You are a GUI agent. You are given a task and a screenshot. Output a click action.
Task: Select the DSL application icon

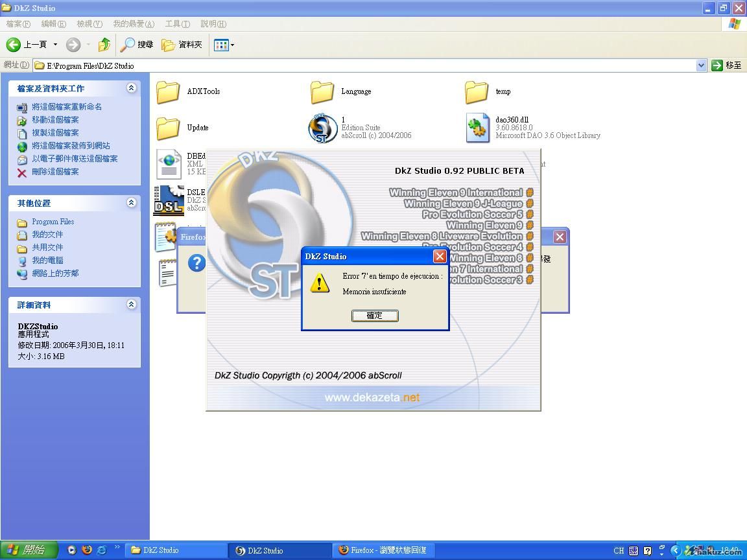point(169,200)
